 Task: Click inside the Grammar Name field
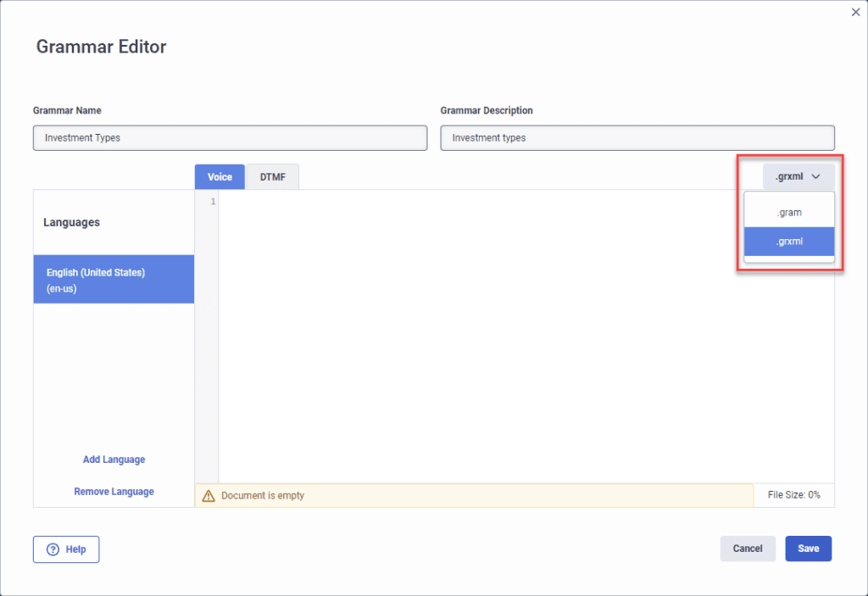coord(229,137)
